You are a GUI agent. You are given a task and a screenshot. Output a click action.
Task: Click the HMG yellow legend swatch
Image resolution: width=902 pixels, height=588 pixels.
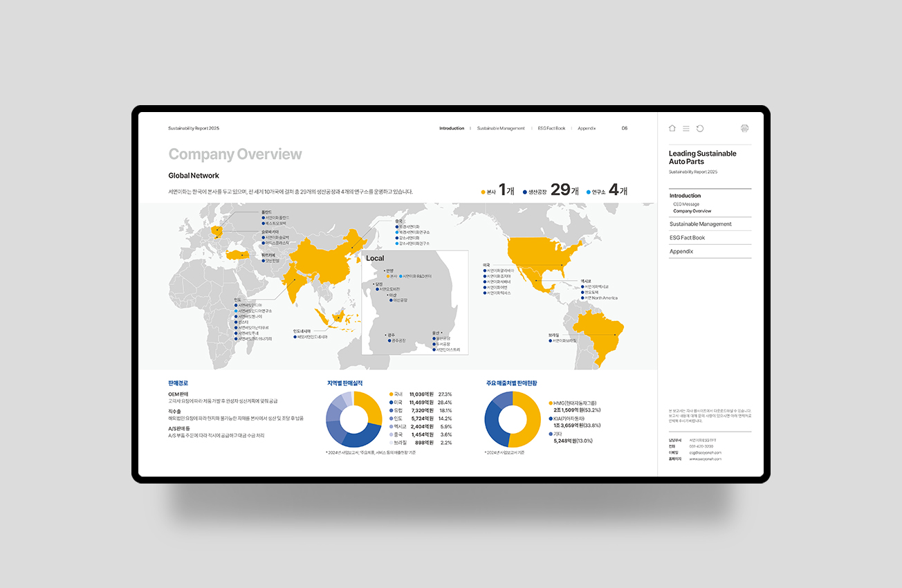click(551, 403)
